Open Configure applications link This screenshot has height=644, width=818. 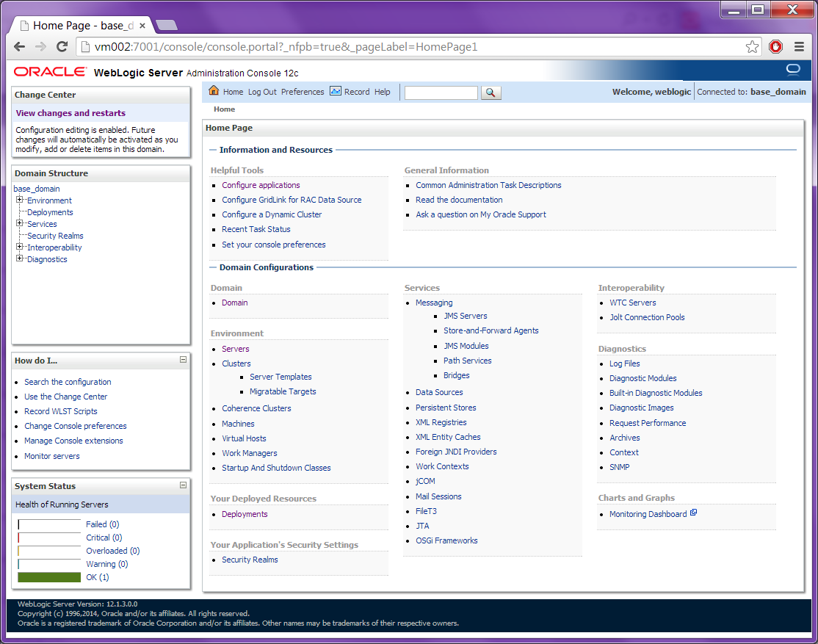[x=261, y=185]
